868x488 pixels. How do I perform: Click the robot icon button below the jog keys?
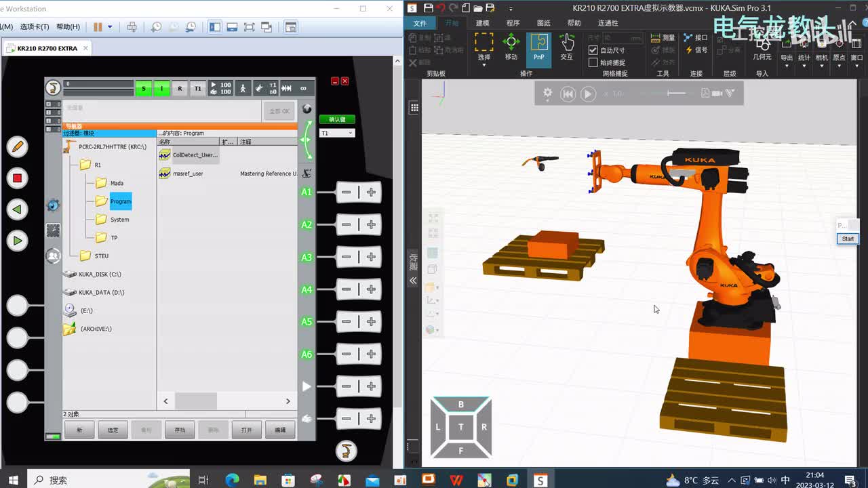(x=346, y=450)
